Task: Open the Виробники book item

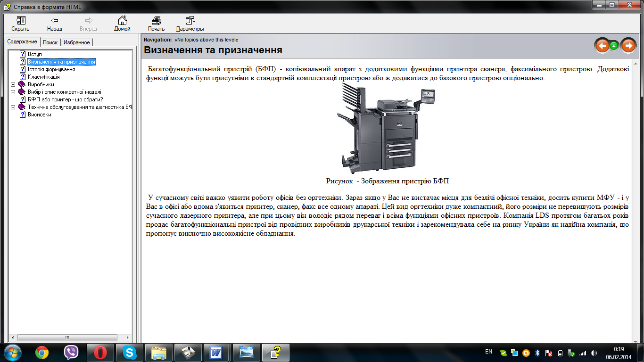Action: coord(41,84)
